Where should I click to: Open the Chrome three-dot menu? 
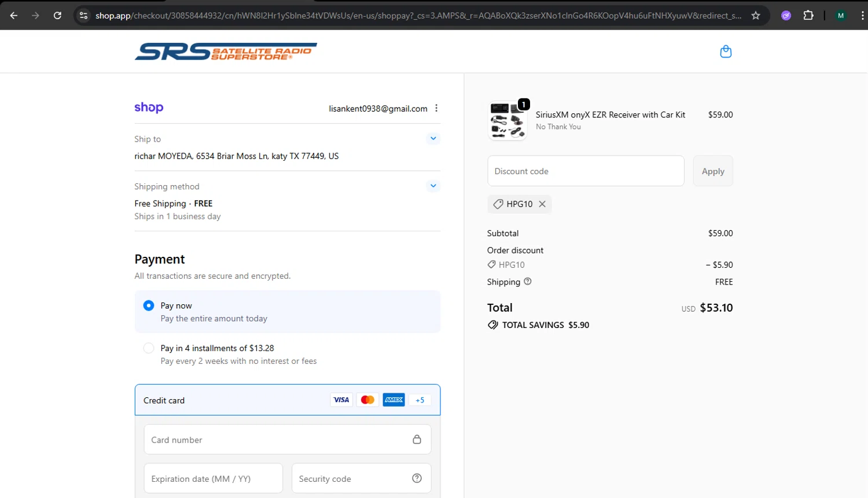[x=862, y=16]
